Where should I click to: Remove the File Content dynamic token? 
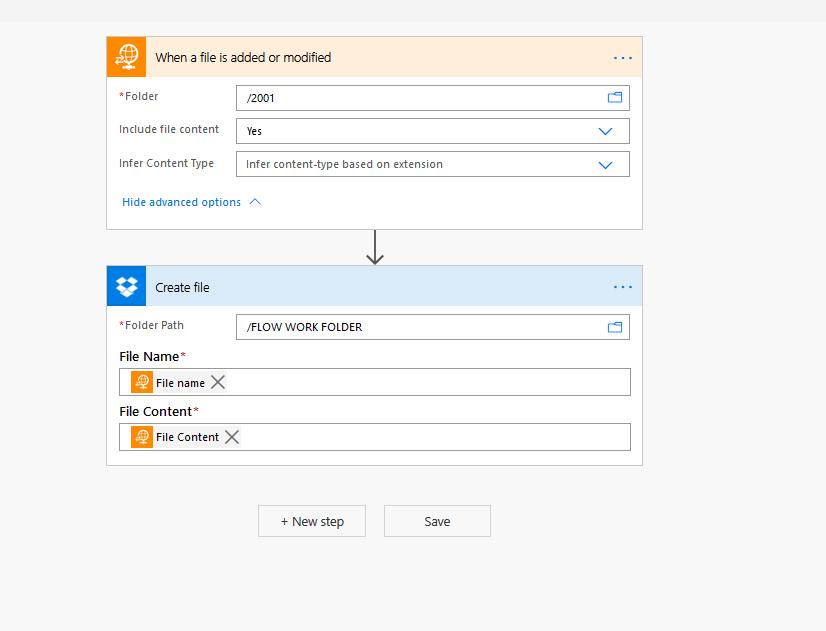pyautogui.click(x=232, y=437)
